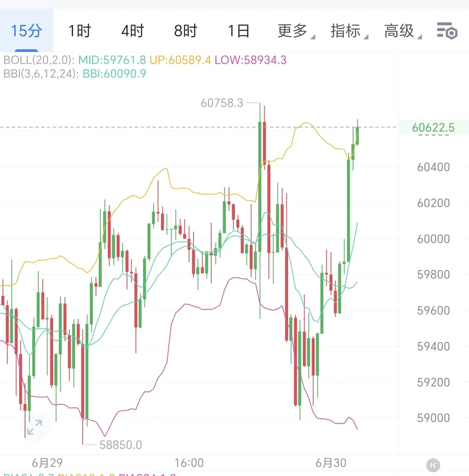Click the 6月29 date axis label
469x476 pixels.
pyautogui.click(x=47, y=463)
